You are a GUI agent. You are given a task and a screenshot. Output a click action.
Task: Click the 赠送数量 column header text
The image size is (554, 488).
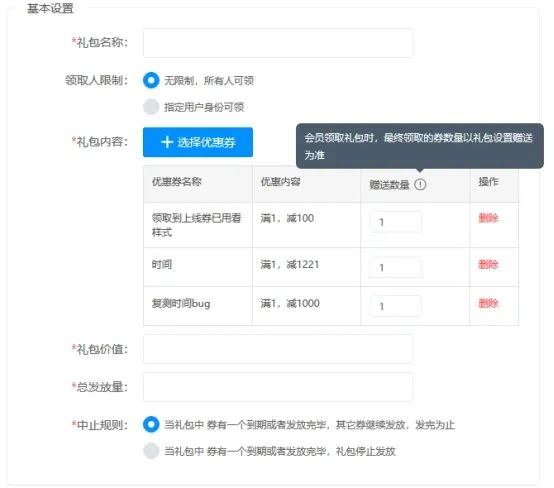[389, 184]
